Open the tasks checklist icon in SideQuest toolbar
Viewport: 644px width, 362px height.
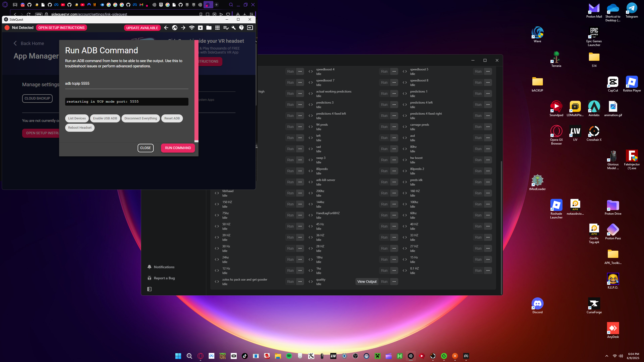coord(226,28)
